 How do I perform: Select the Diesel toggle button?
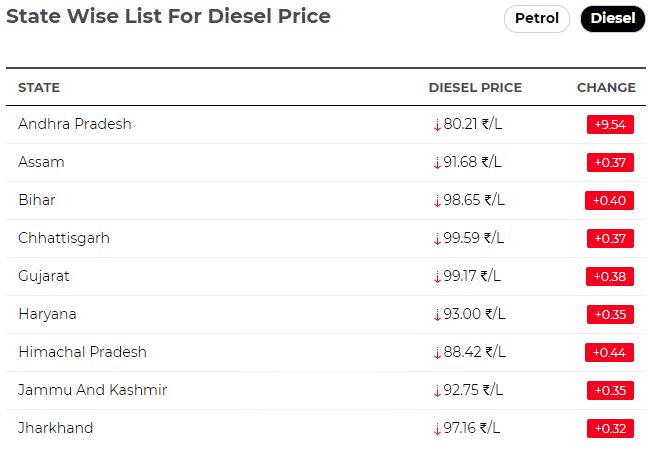click(x=613, y=19)
